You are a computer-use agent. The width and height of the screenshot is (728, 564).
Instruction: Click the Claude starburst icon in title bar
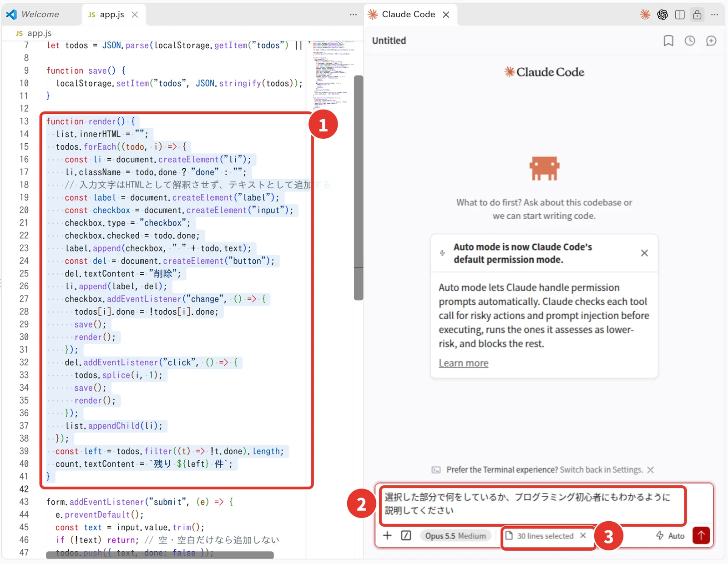click(x=645, y=15)
